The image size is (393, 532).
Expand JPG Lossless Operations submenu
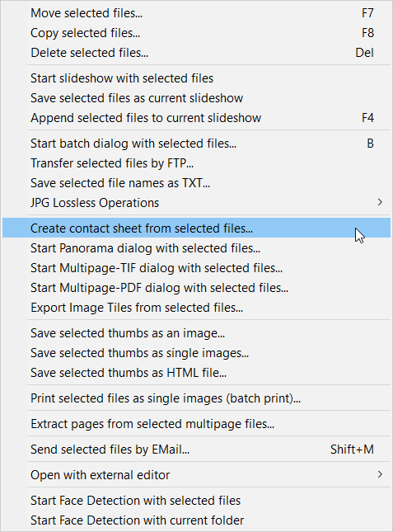pyautogui.click(x=196, y=203)
